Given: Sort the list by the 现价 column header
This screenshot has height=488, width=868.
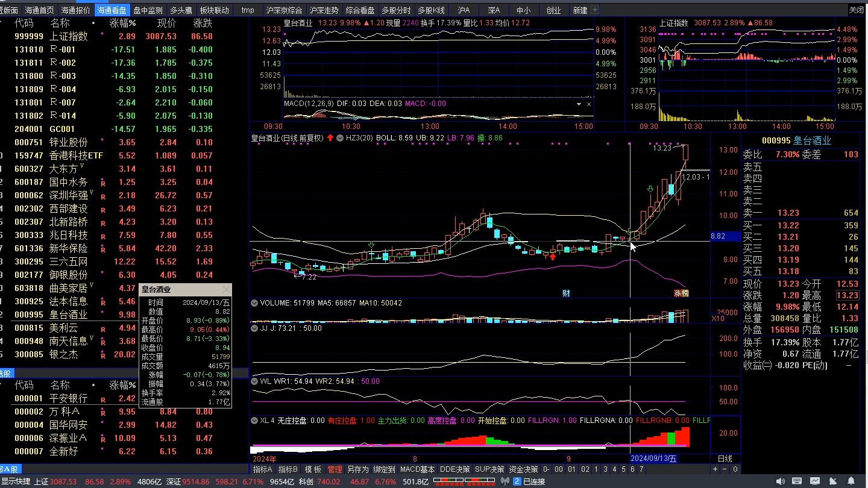Looking at the screenshot, I should pyautogui.click(x=167, y=23).
